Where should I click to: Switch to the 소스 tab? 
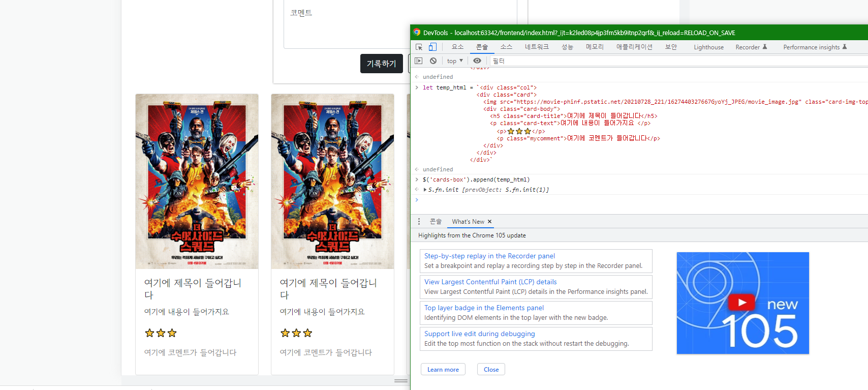tap(506, 47)
